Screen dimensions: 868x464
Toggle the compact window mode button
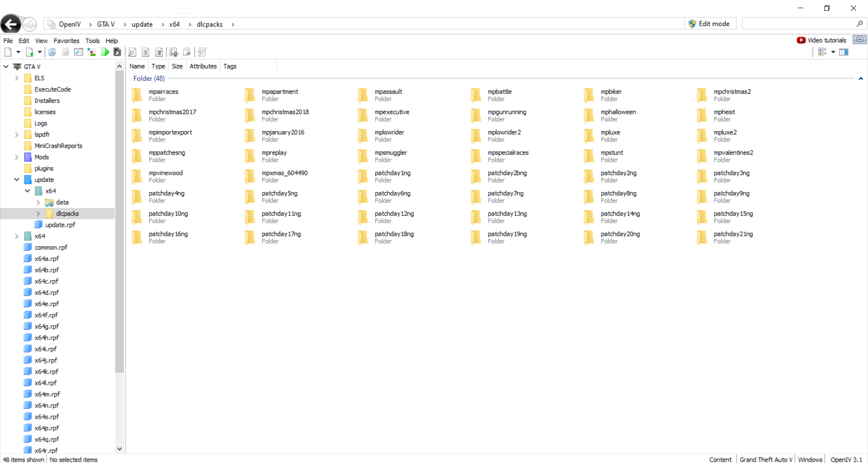pyautogui.click(x=859, y=40)
